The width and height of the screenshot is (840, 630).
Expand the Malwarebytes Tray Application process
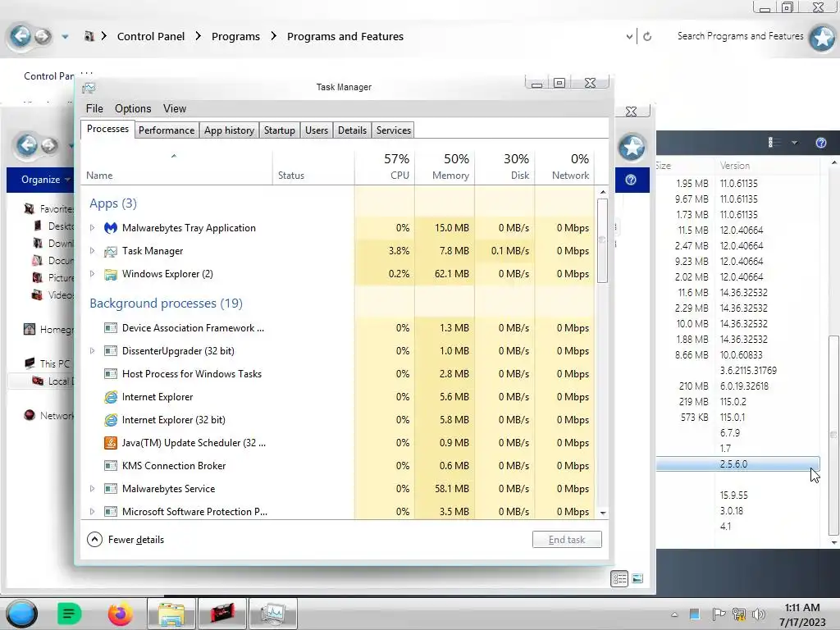coord(92,228)
